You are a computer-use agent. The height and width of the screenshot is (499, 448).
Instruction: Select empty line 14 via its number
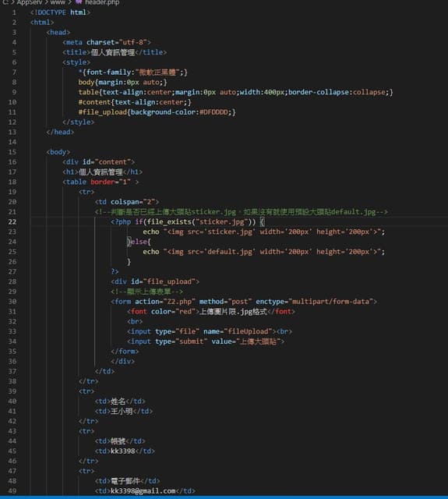(12, 142)
